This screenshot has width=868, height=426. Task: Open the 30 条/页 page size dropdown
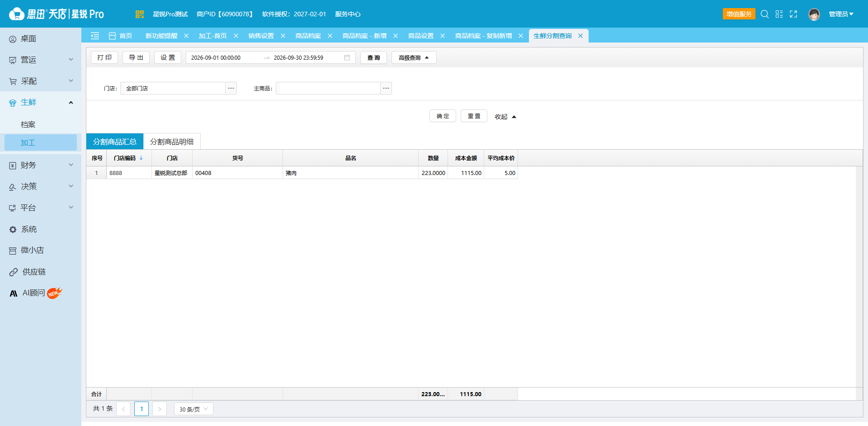click(193, 409)
